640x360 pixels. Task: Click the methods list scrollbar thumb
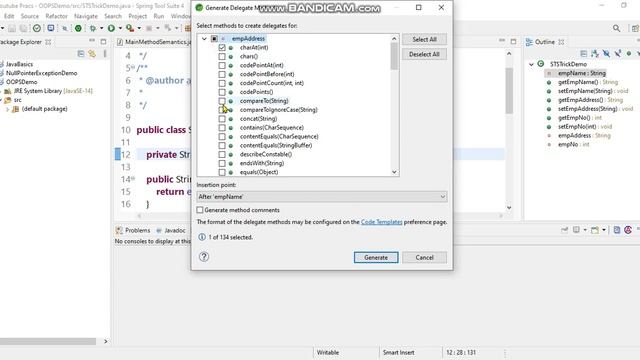click(x=394, y=56)
